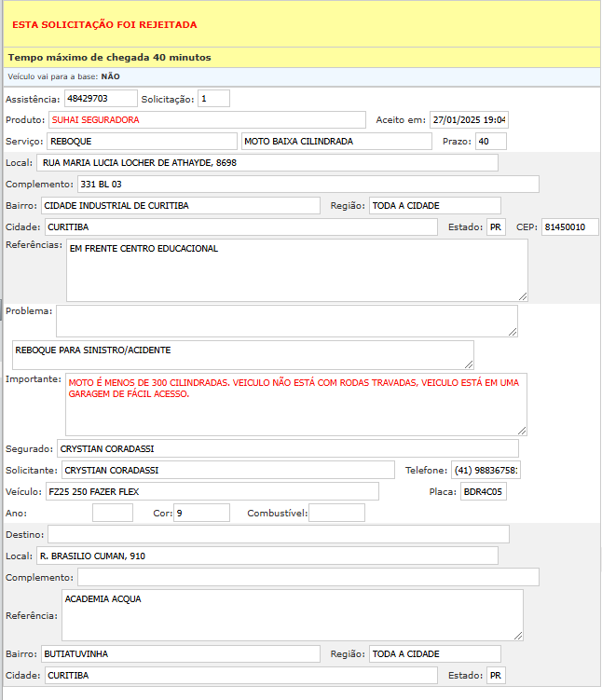This screenshot has width=602, height=700.
Task: Select the empty Destino field
Action: click(278, 534)
